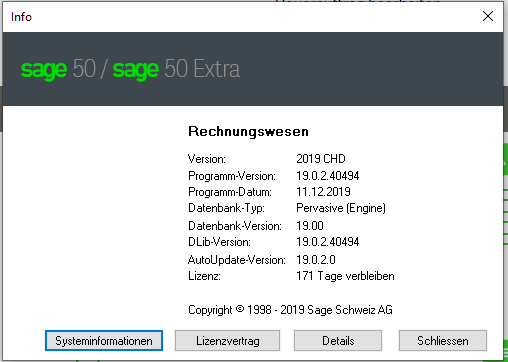Image resolution: width=508 pixels, height=362 pixels.
Task: Click the Lizenz: label
Action: tap(204, 276)
